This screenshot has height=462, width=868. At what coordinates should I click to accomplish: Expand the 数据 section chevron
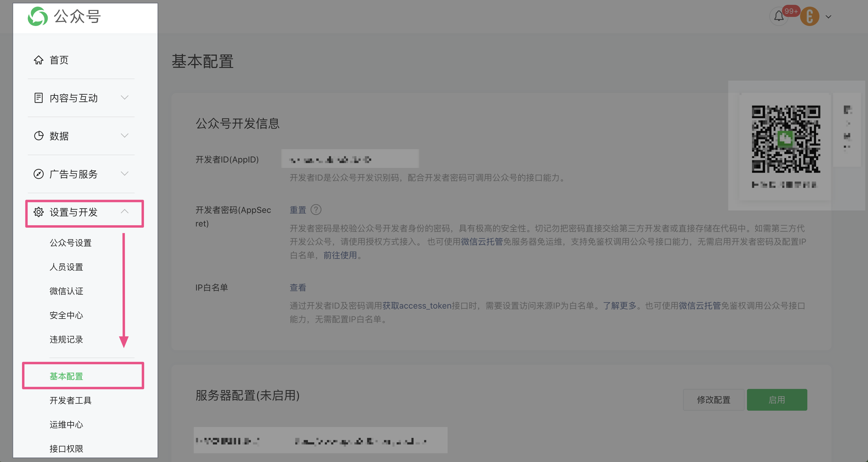124,136
